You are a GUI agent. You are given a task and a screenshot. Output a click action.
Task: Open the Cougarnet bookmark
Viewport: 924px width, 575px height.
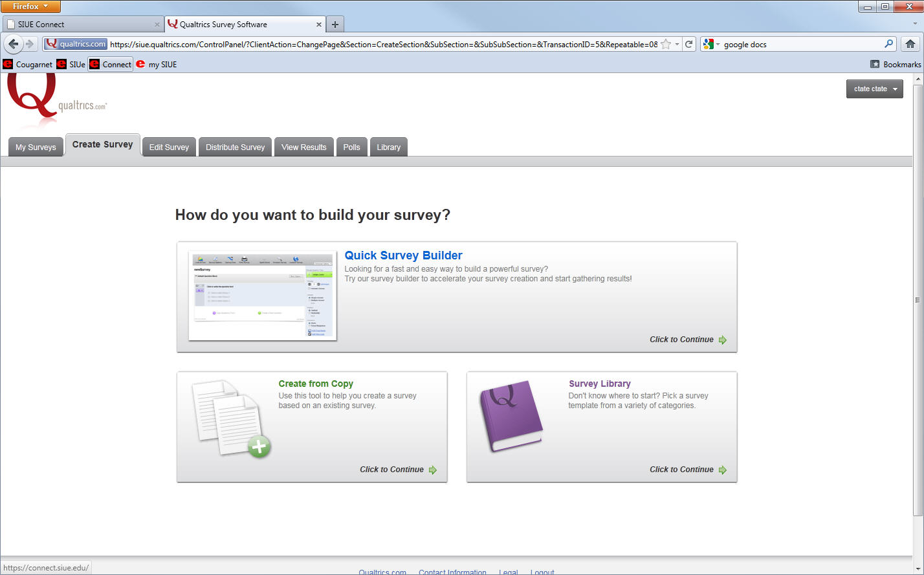pos(28,64)
